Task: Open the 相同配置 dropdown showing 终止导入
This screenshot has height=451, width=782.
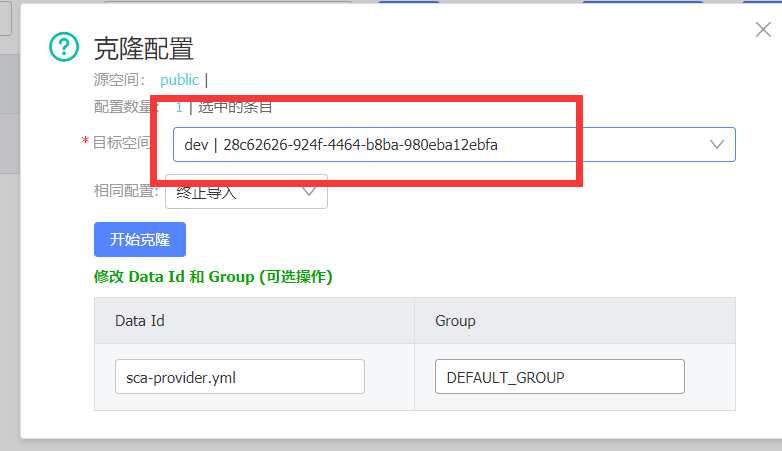Action: pyautogui.click(x=246, y=192)
